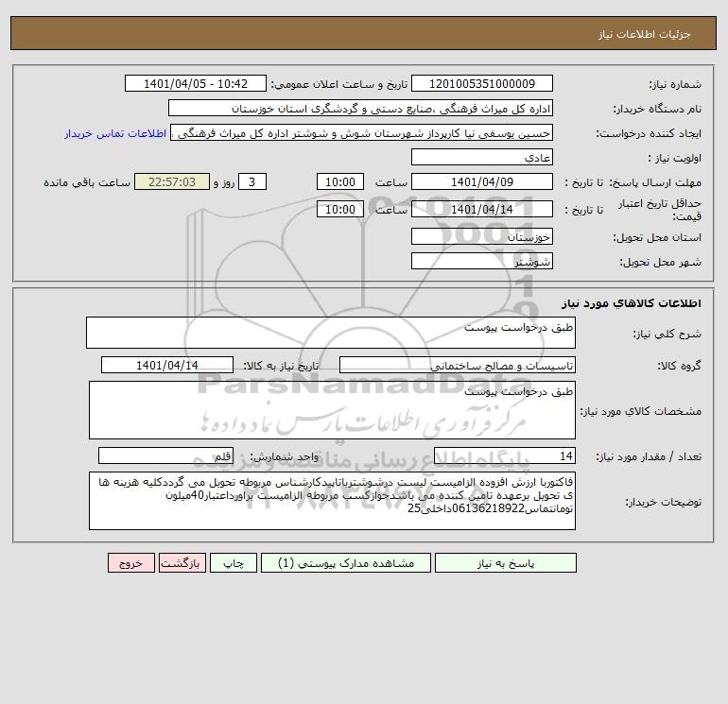728x704 pixels.
Task: Click the گروه کالا label
Action: (x=679, y=366)
